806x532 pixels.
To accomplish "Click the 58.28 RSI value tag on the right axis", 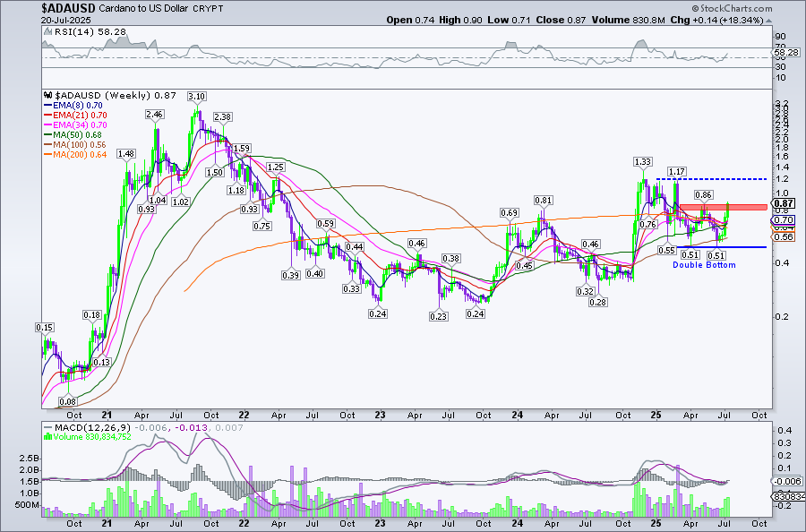I will coord(786,53).
